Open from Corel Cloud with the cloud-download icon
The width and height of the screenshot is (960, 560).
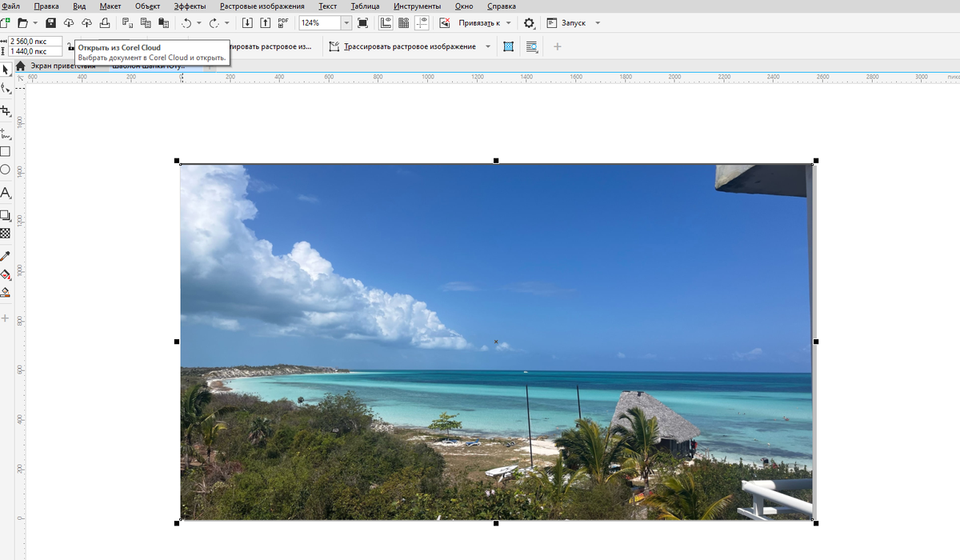[x=69, y=23]
